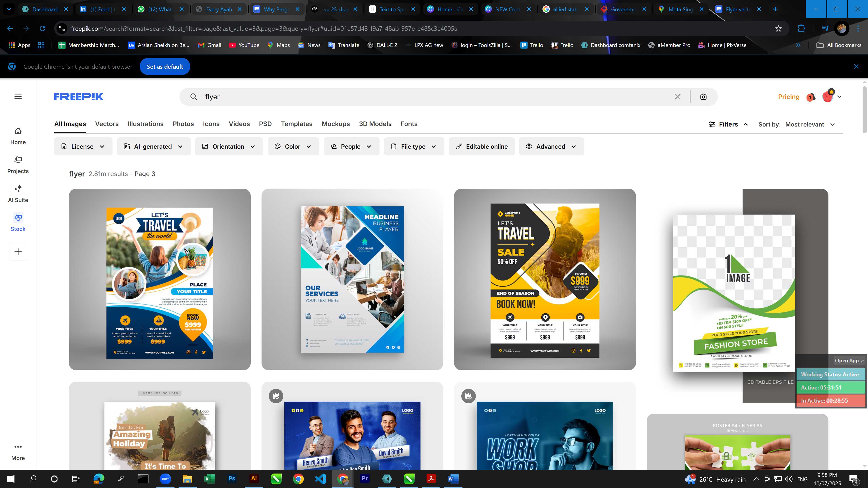Switch to the 3D Models tab
The height and width of the screenshot is (488, 868).
tap(375, 124)
